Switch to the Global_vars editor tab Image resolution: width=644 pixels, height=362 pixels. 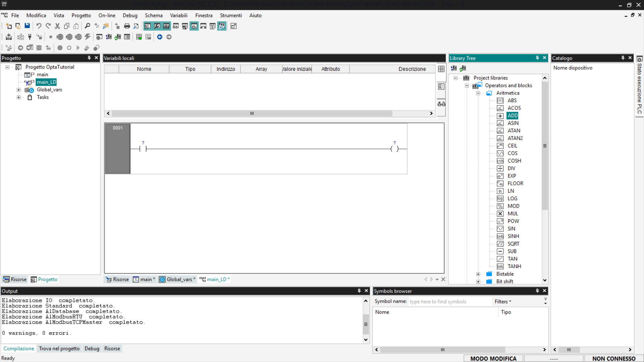(x=177, y=280)
